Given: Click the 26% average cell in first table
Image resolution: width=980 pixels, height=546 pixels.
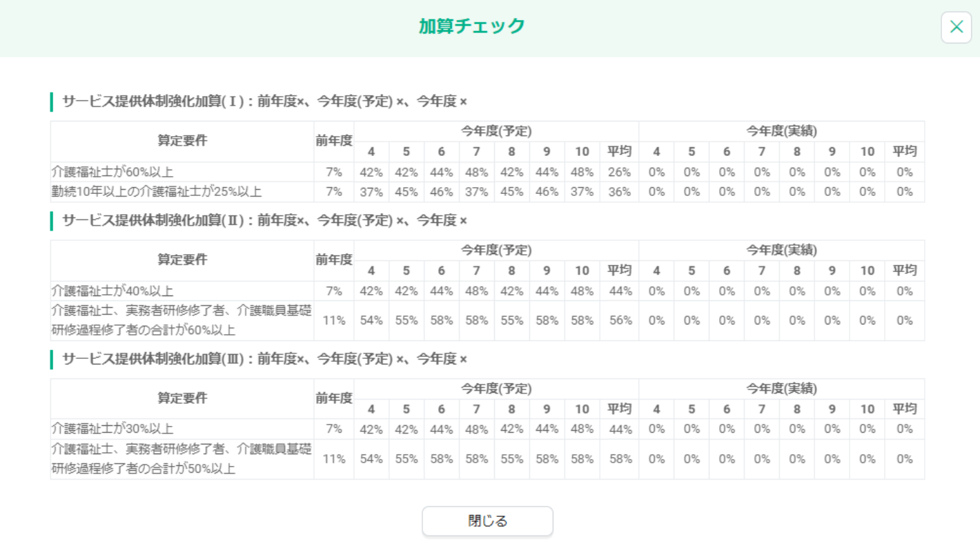Looking at the screenshot, I should (619, 172).
